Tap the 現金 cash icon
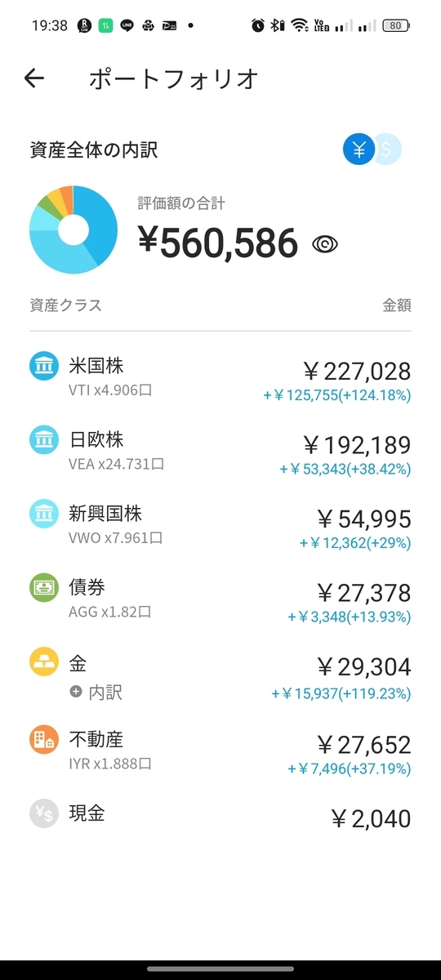 click(43, 814)
